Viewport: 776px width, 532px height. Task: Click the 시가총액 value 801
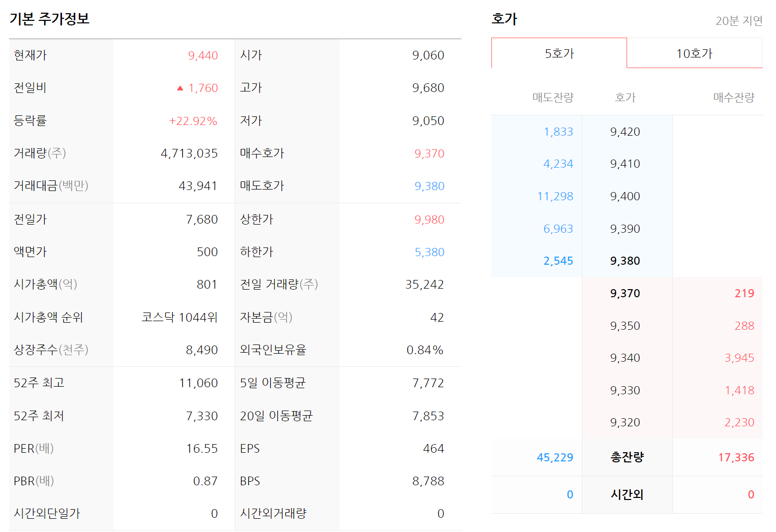click(207, 285)
